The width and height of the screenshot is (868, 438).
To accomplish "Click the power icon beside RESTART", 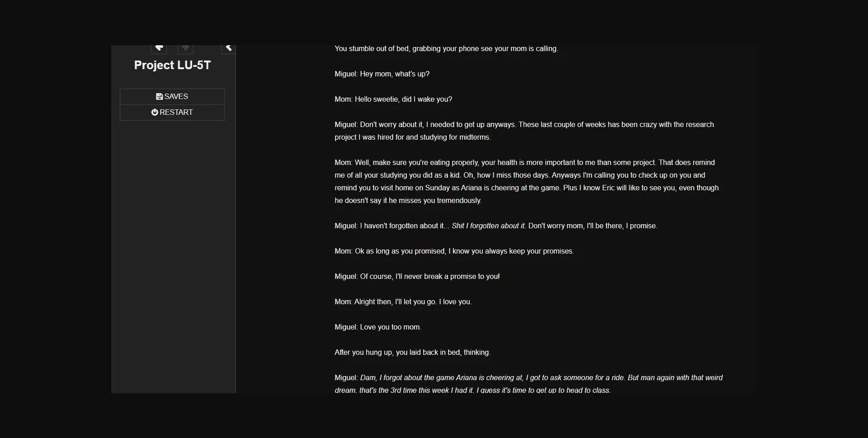I will tap(155, 112).
